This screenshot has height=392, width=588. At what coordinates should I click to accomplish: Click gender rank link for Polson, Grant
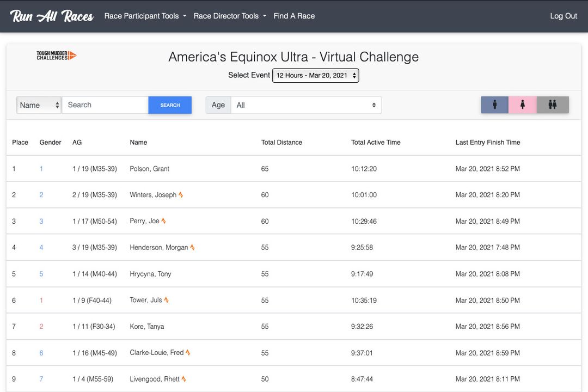tap(41, 168)
